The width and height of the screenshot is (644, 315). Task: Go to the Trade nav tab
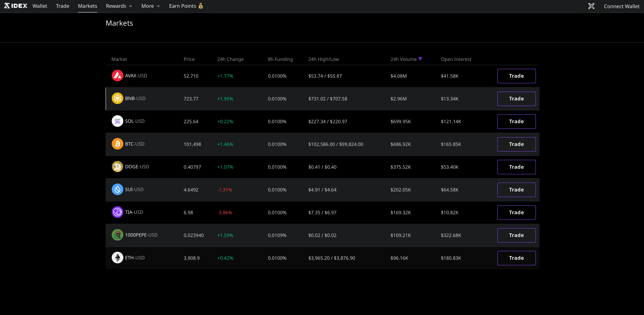pos(63,6)
